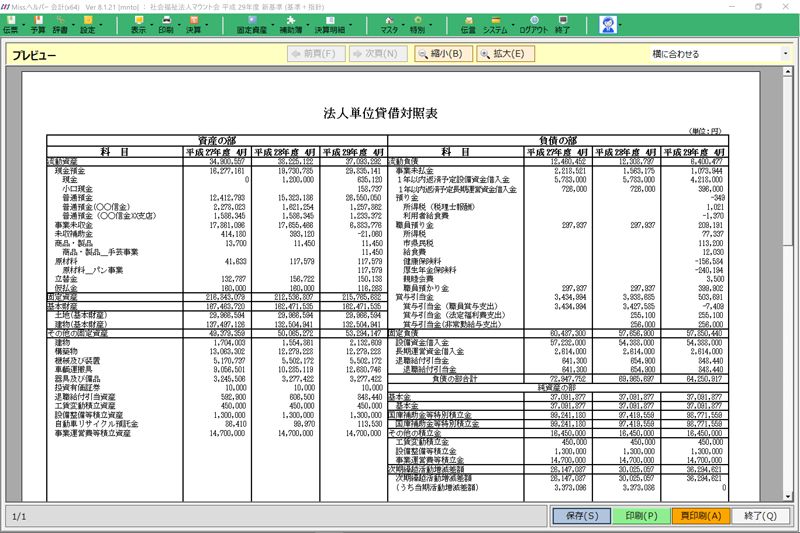Open the 決算明細 toolbar icon
This screenshot has width=800, height=533.
point(330,24)
